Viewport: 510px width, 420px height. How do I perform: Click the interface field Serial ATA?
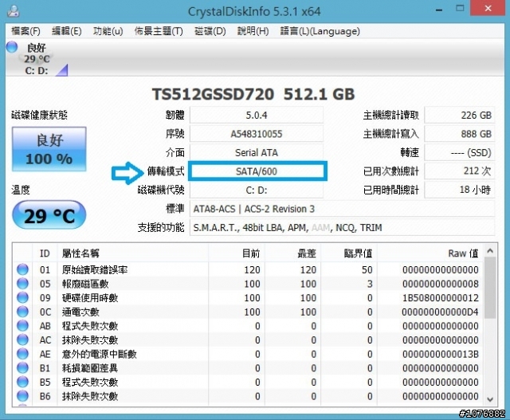[x=257, y=152]
